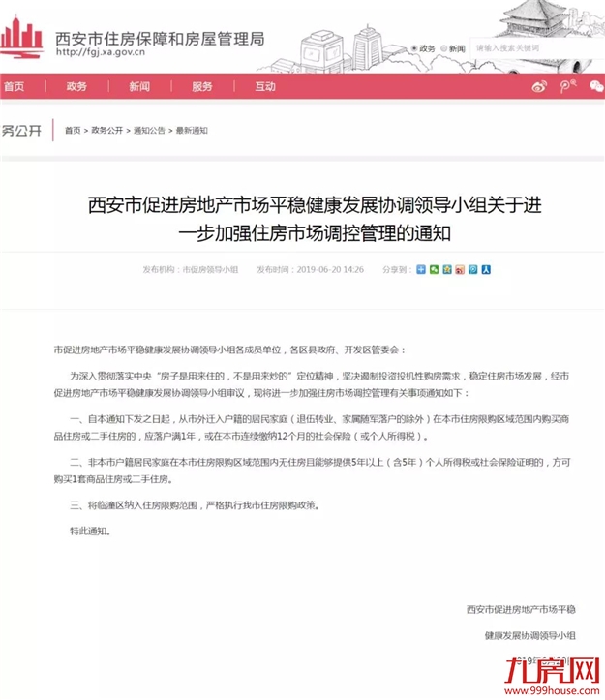This screenshot has height=700, width=605.
Task: Click the article headline beginning 西安市促进房地产市场
Action: tap(315, 219)
